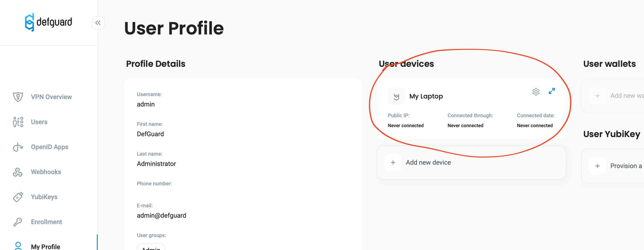Click the OpenID Apps sidebar icon
Viewport: 644px width, 250px height.
[18, 147]
